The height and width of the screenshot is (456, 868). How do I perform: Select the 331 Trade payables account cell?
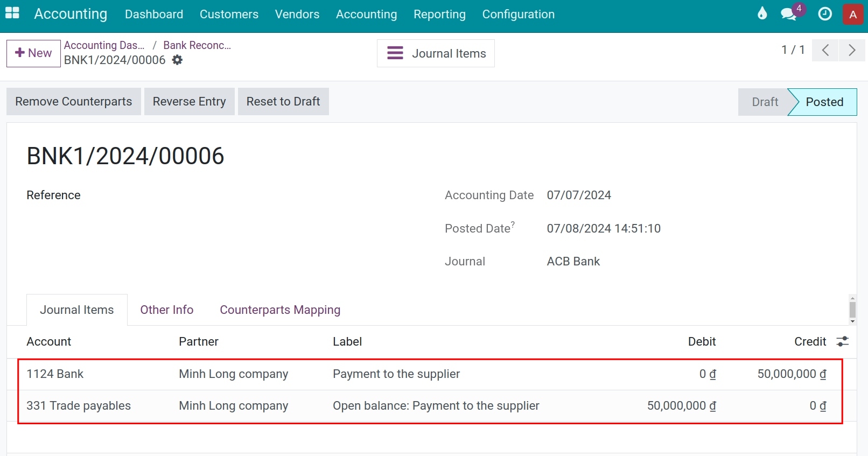[79, 405]
